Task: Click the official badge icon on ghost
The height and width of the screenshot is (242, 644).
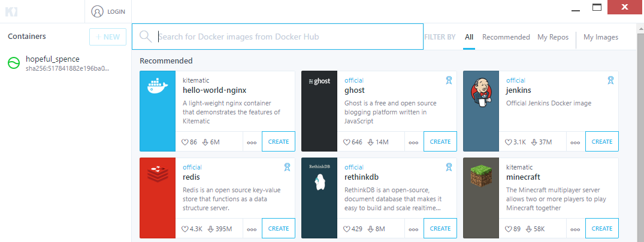Action: pos(449,80)
